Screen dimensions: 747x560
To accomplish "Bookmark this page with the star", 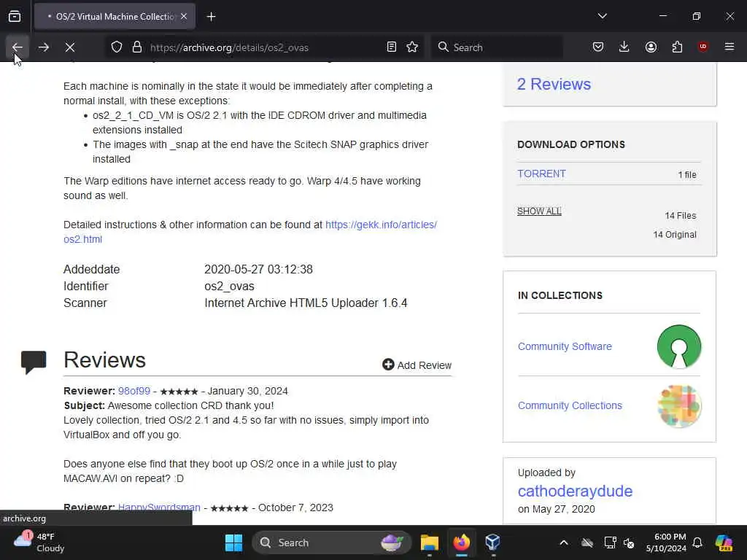I will (x=413, y=47).
